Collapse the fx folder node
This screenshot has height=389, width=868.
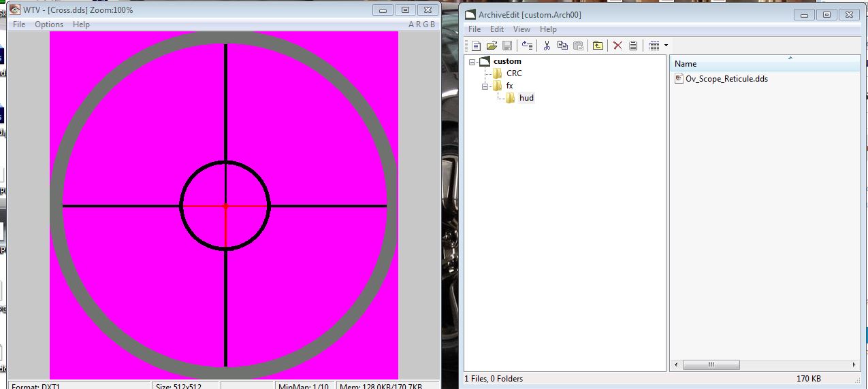point(485,86)
